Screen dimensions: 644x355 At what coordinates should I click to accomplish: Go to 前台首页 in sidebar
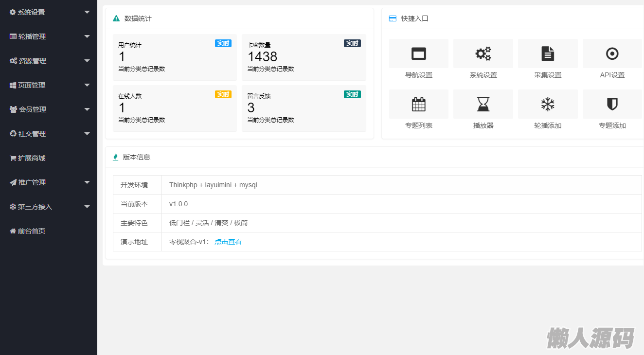click(x=32, y=231)
